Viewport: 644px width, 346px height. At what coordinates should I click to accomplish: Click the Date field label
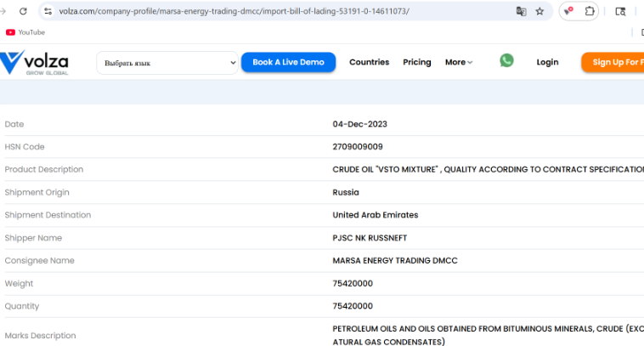14,124
